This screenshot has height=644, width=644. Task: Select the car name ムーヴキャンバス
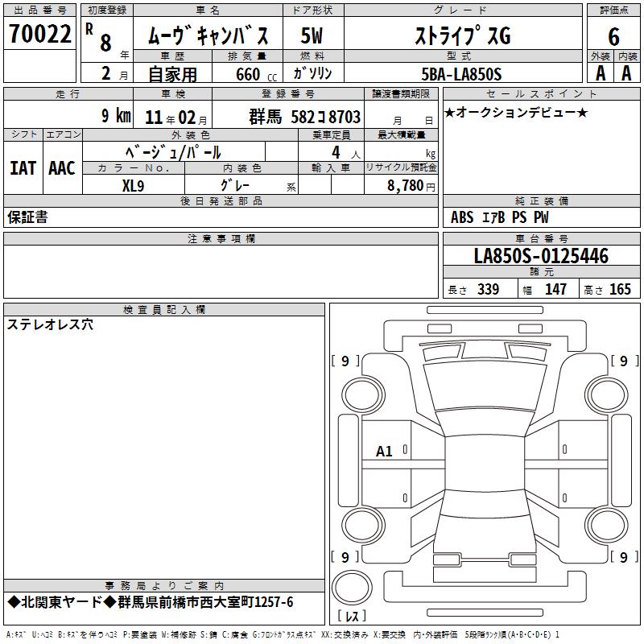[x=208, y=35]
